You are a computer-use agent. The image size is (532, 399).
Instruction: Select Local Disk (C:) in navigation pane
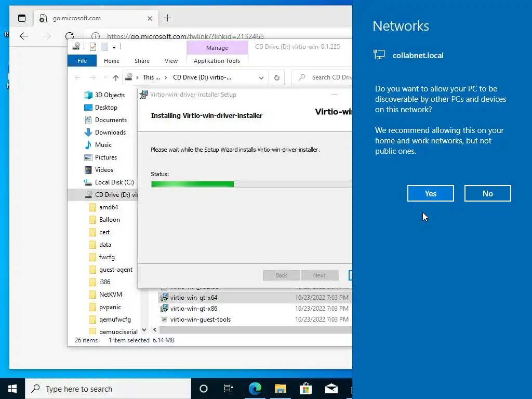pos(109,182)
